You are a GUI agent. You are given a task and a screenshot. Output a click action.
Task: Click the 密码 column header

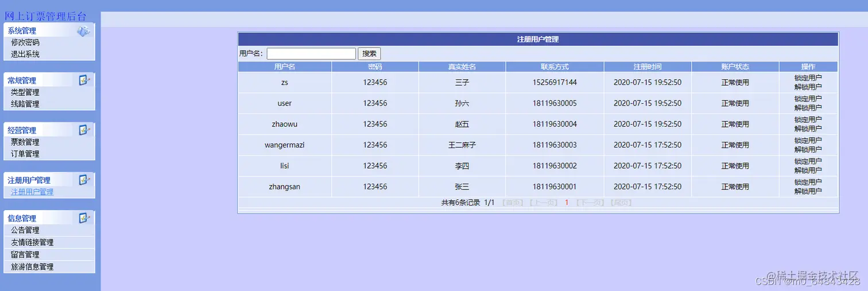[x=375, y=67]
